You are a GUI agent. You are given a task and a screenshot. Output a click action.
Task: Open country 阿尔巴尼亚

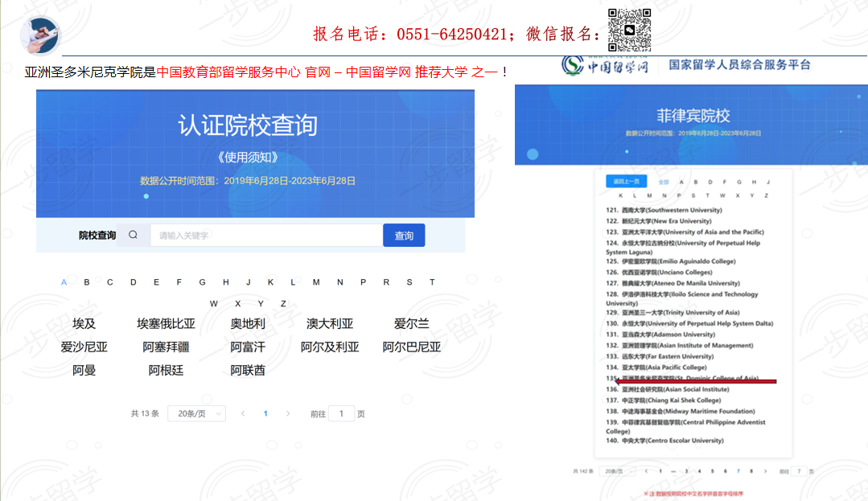click(x=411, y=347)
